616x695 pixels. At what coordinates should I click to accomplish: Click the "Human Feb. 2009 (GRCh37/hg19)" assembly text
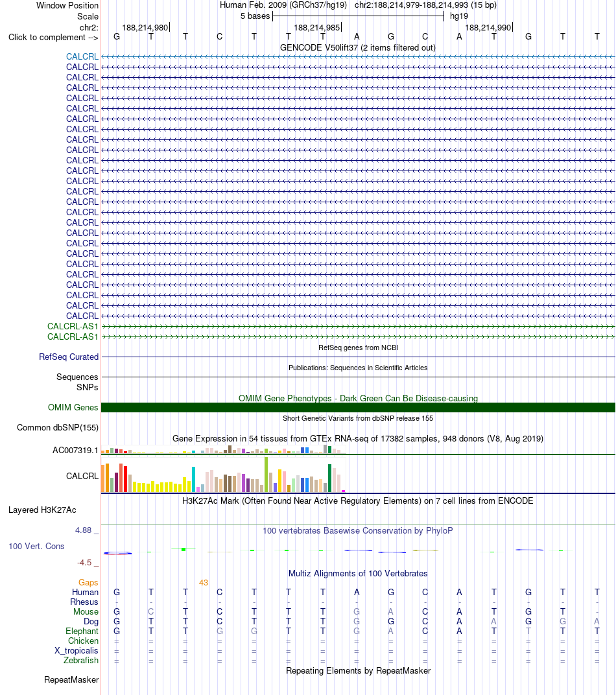(x=283, y=5)
